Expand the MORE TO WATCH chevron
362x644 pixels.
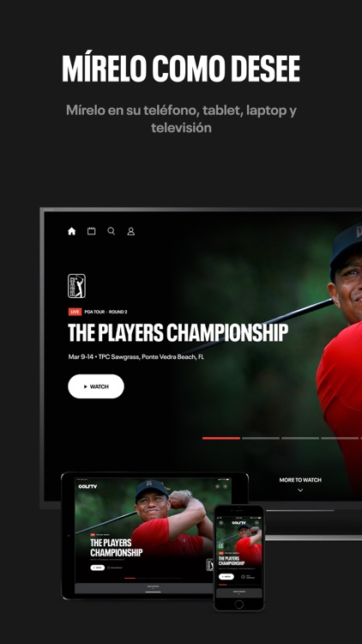click(300, 490)
